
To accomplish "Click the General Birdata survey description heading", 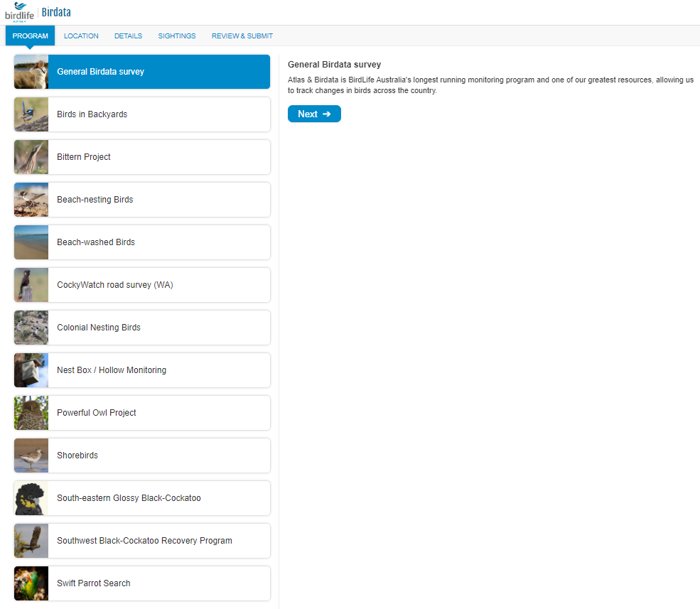I will (335, 64).
